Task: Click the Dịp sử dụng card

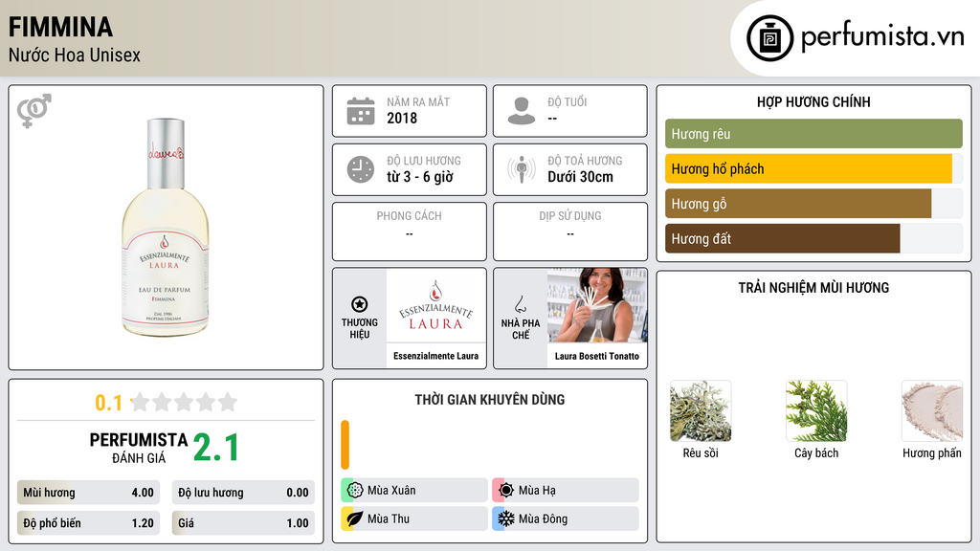Action: click(x=570, y=231)
